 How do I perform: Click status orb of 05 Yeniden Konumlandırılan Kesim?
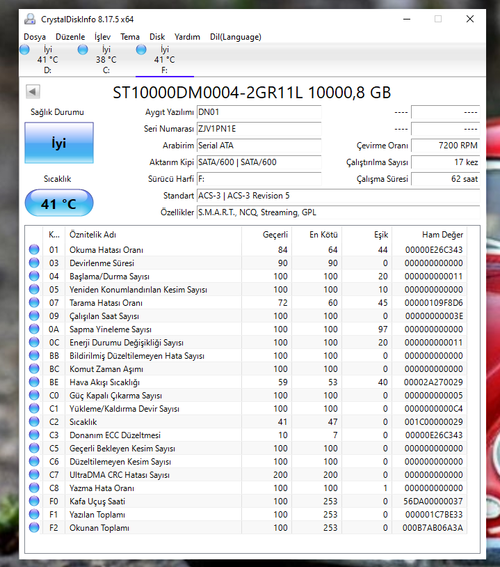click(x=34, y=289)
